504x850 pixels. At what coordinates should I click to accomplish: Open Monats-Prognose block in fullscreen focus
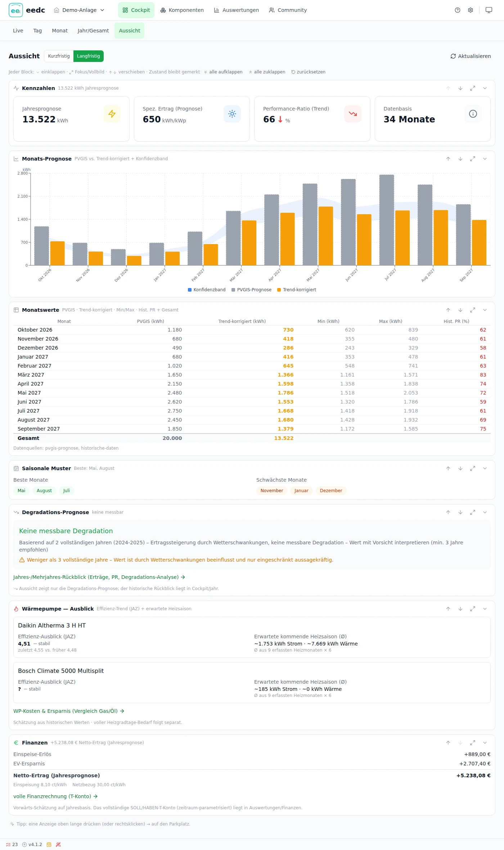[473, 159]
